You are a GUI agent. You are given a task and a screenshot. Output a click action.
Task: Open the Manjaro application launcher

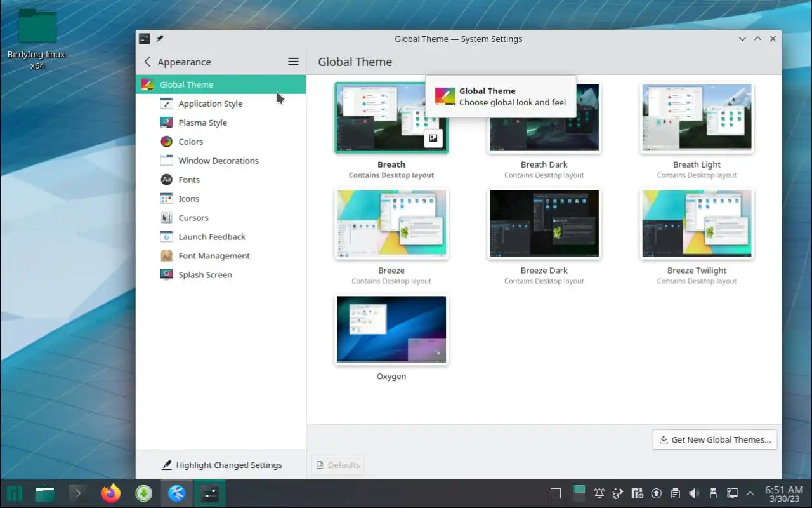click(15, 493)
